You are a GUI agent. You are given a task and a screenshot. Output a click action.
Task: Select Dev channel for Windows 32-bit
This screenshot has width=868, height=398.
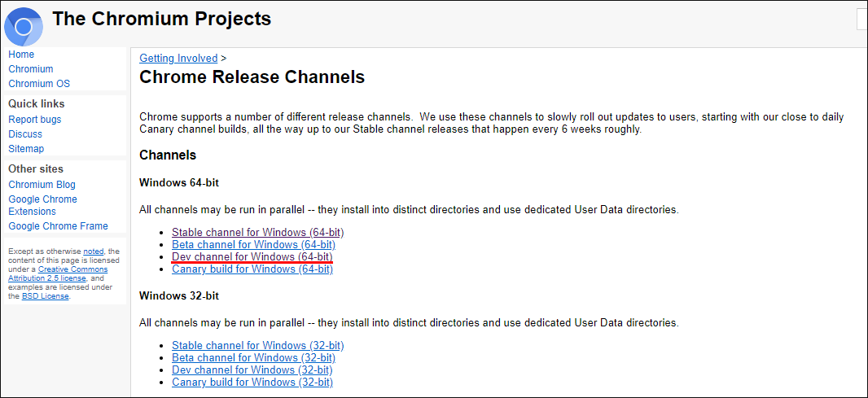[252, 370]
